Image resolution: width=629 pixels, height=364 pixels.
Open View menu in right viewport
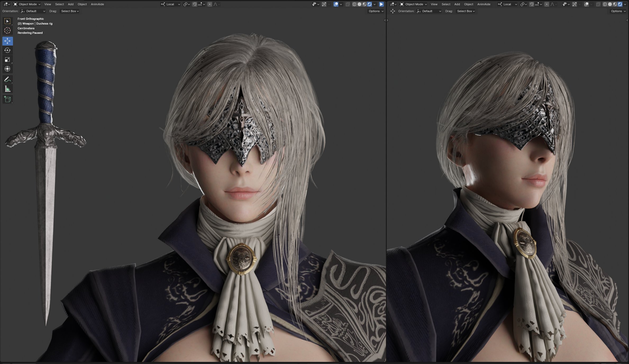coord(434,4)
